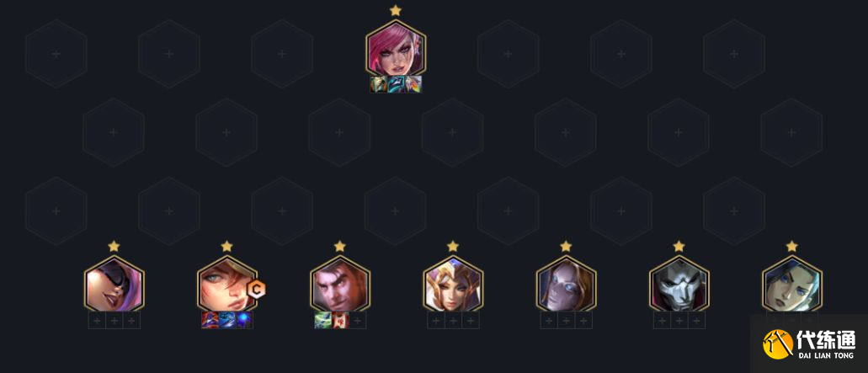Add item to empty third slot beside the red banner item
The height and width of the screenshot is (373, 868).
click(x=358, y=321)
